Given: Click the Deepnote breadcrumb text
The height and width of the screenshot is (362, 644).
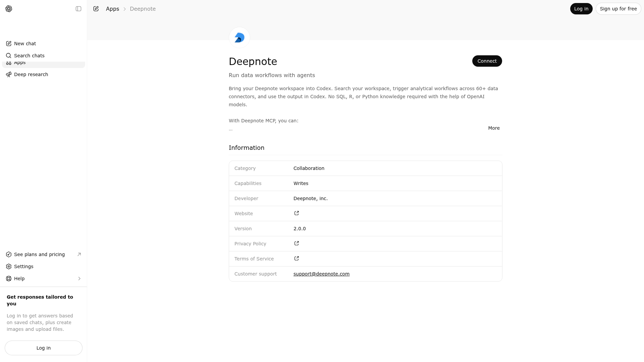Looking at the screenshot, I should [143, 9].
